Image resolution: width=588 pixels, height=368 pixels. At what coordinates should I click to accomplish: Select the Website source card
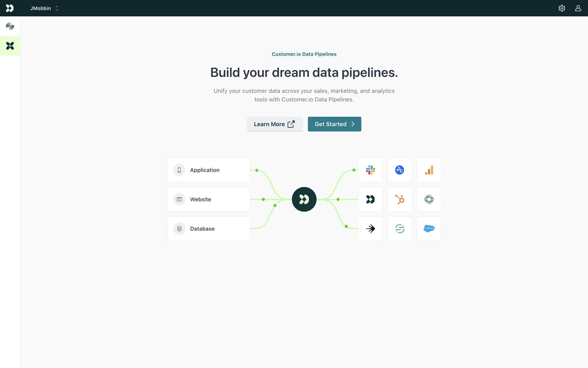tap(209, 199)
